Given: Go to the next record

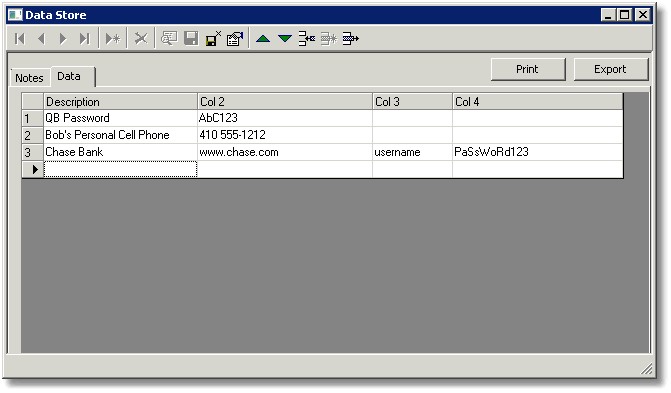Looking at the screenshot, I should pos(63,39).
